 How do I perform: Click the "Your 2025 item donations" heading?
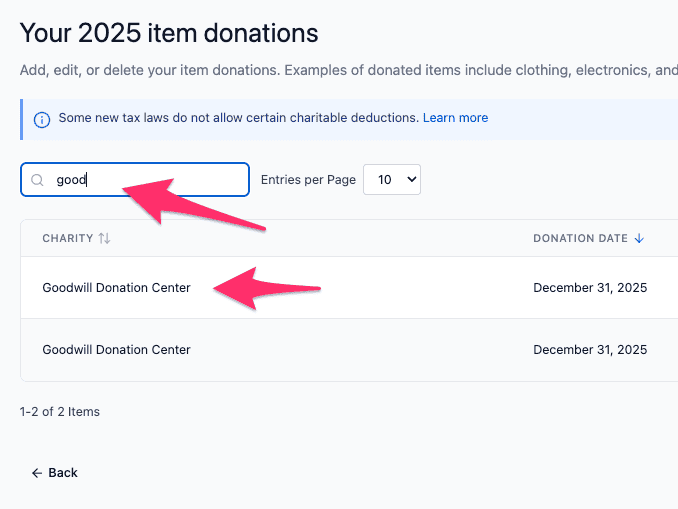pos(169,33)
